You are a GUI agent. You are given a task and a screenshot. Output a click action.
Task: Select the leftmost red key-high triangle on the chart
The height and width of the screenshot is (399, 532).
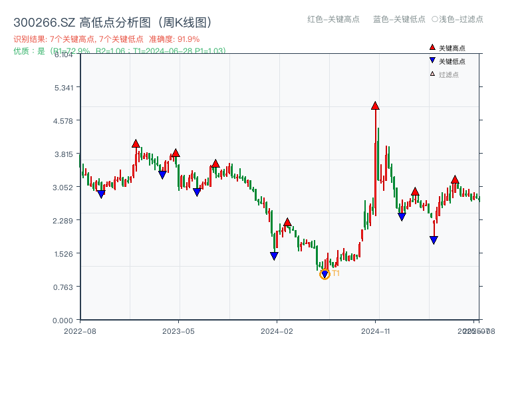136,144
